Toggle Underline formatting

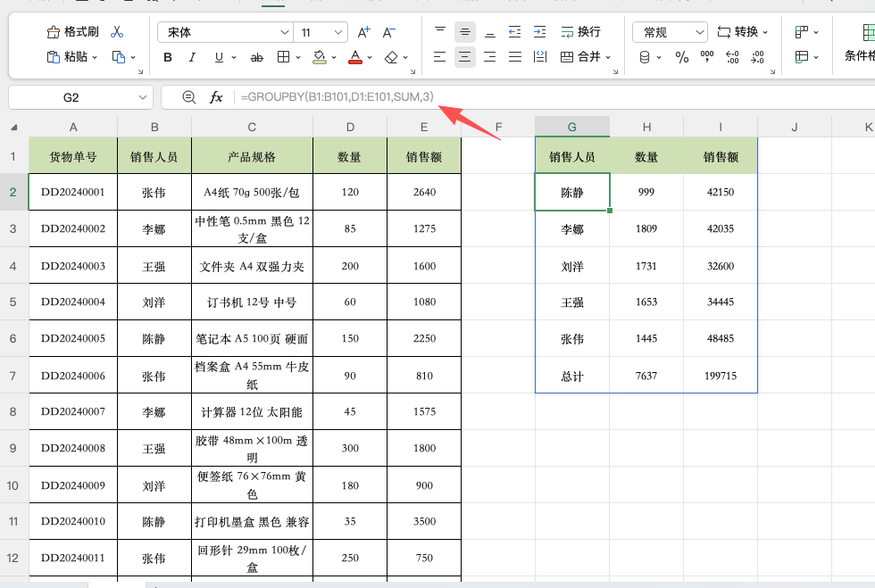point(219,57)
